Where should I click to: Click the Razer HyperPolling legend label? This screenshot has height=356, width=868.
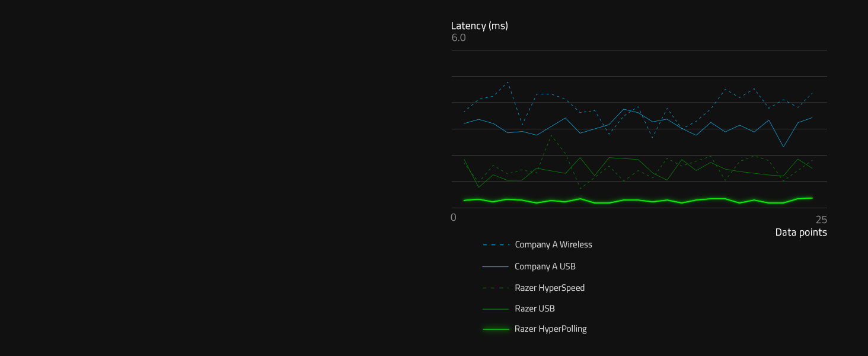[550, 329]
